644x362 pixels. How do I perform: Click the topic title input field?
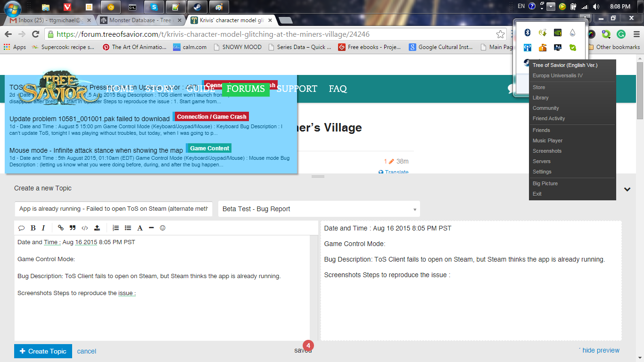point(113,209)
